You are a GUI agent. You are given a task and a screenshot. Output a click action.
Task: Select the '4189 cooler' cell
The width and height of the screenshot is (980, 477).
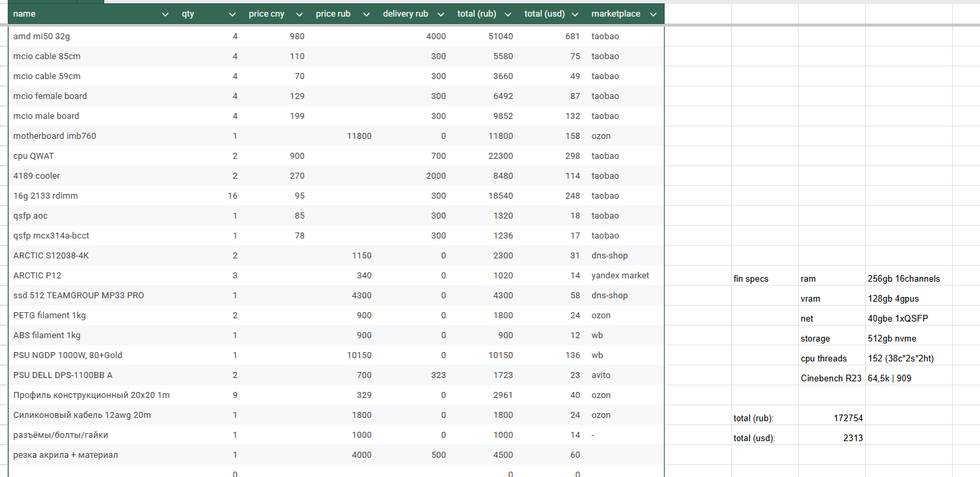[92, 176]
